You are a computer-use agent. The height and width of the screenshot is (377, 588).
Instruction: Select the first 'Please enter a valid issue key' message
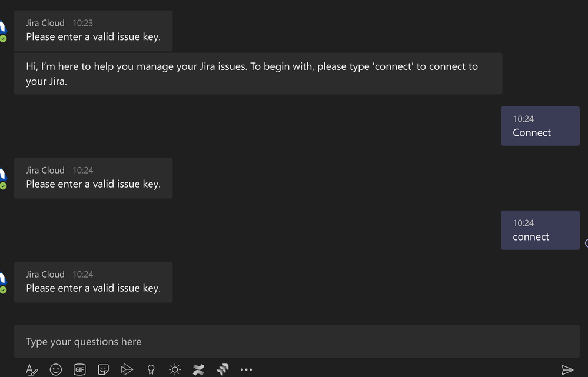pyautogui.click(x=93, y=36)
